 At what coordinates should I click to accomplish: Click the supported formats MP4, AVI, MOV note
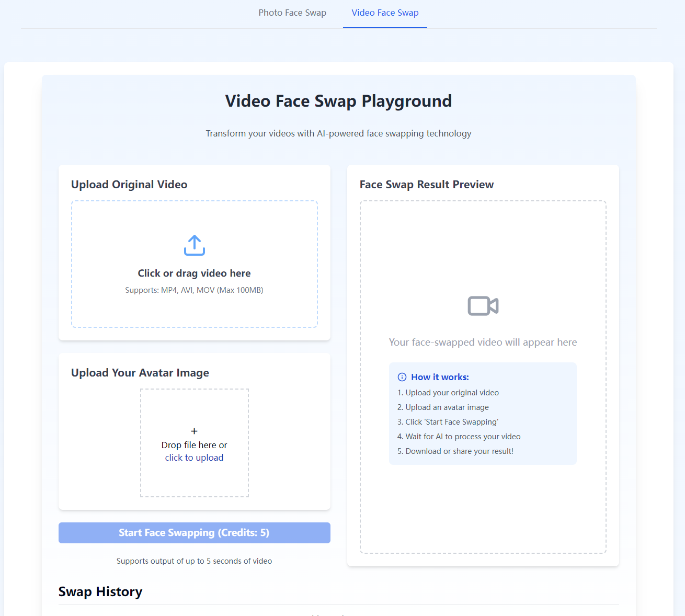pos(194,290)
